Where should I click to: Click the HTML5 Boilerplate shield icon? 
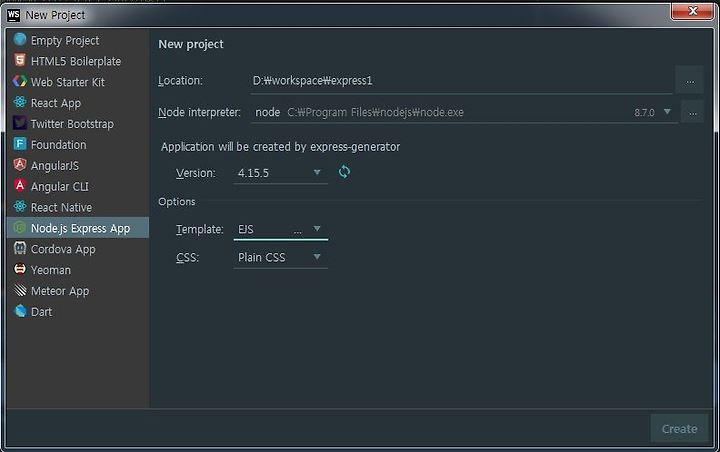coord(20,60)
